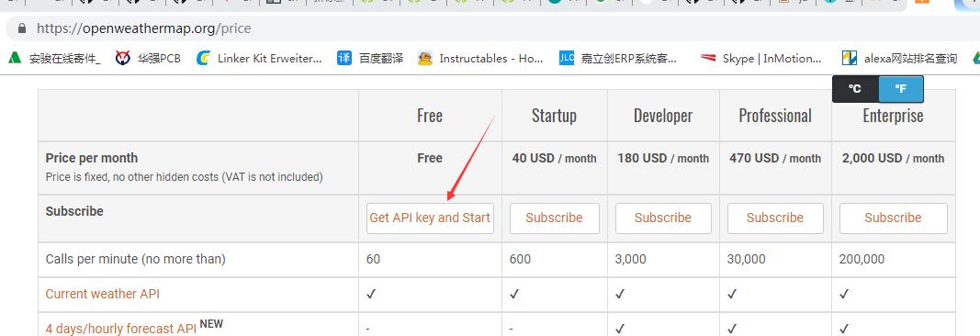Click the 'Price is fixed, no other hidden costs' note
The width and height of the screenshot is (980, 336).
pyautogui.click(x=185, y=177)
